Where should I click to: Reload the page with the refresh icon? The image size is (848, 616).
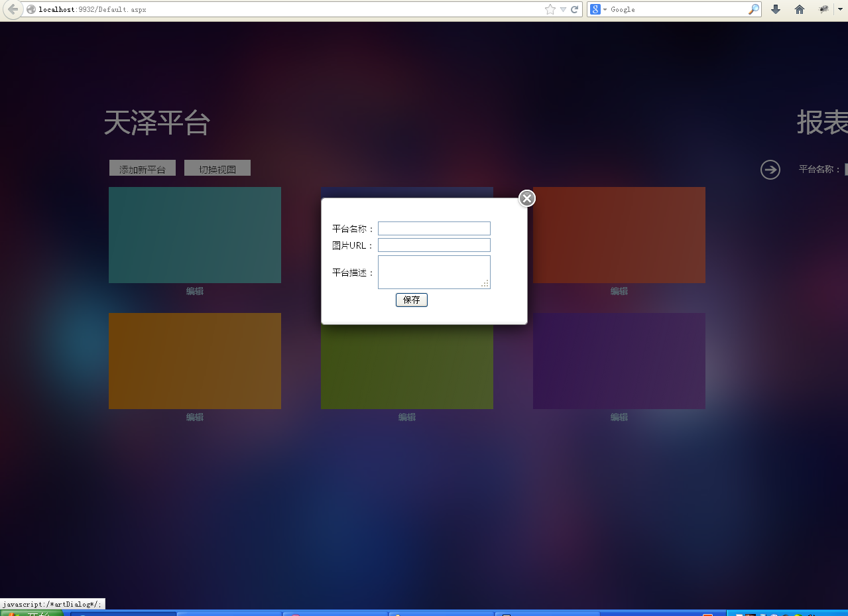pos(575,9)
